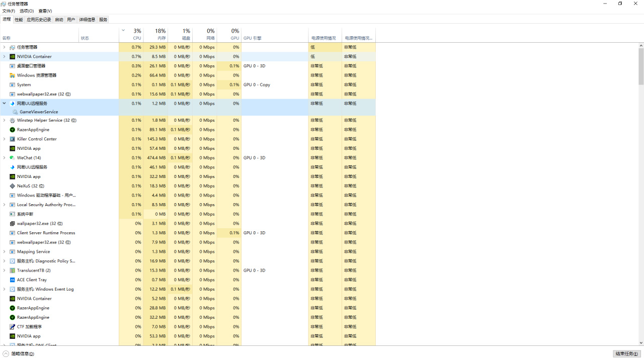The width and height of the screenshot is (644, 362).
Task: Expand 服务主机: Windows Event Log group
Action: coord(4,289)
